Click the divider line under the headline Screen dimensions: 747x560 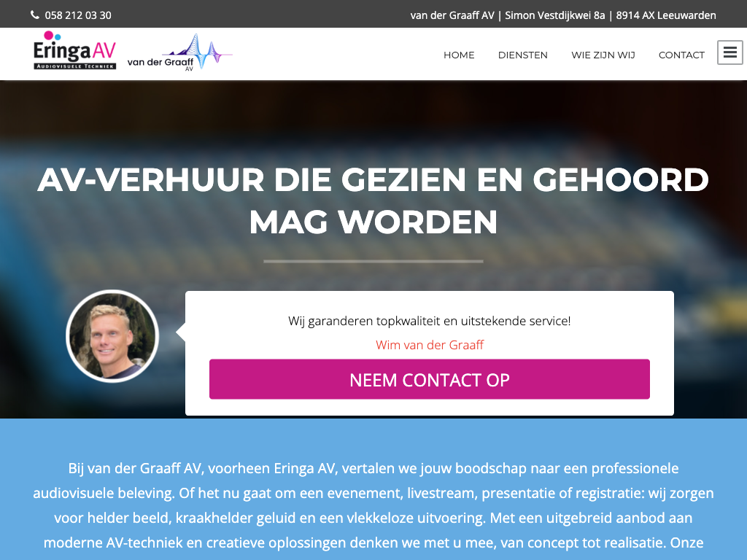373,261
